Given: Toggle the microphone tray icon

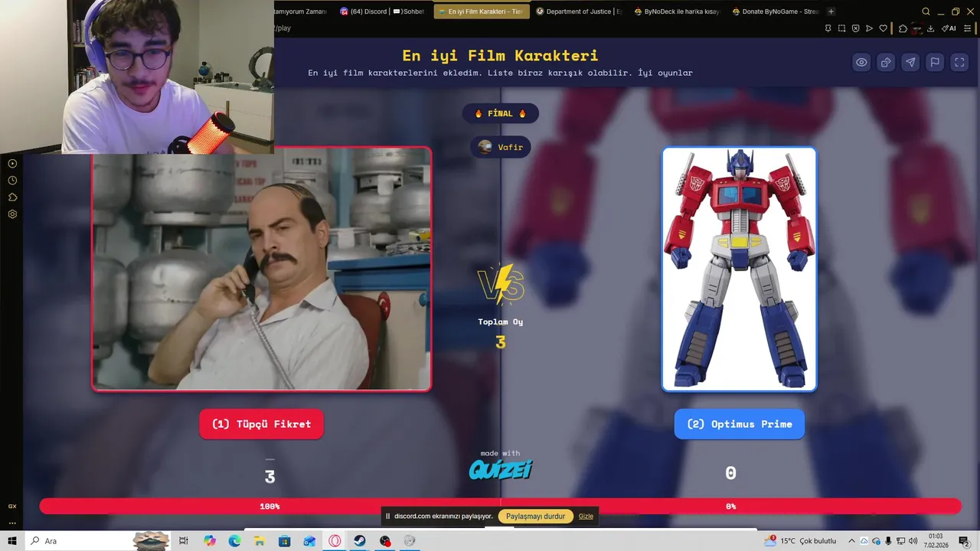Looking at the screenshot, I should pos(888,541).
